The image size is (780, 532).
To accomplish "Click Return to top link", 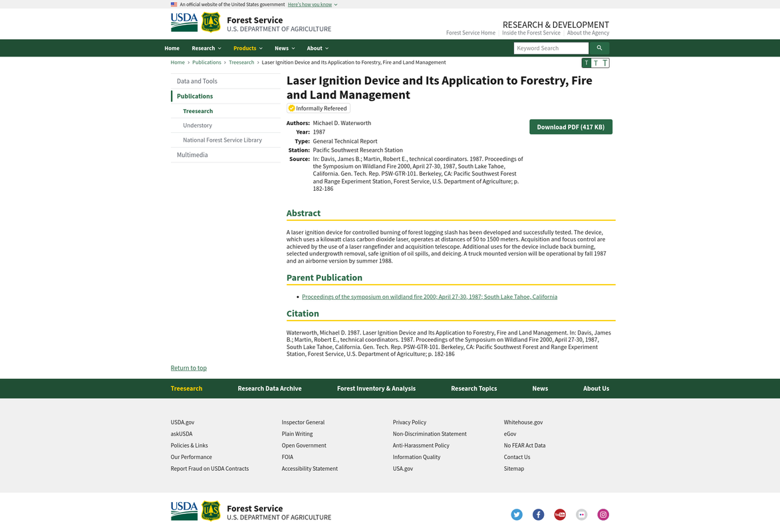I will tap(189, 368).
